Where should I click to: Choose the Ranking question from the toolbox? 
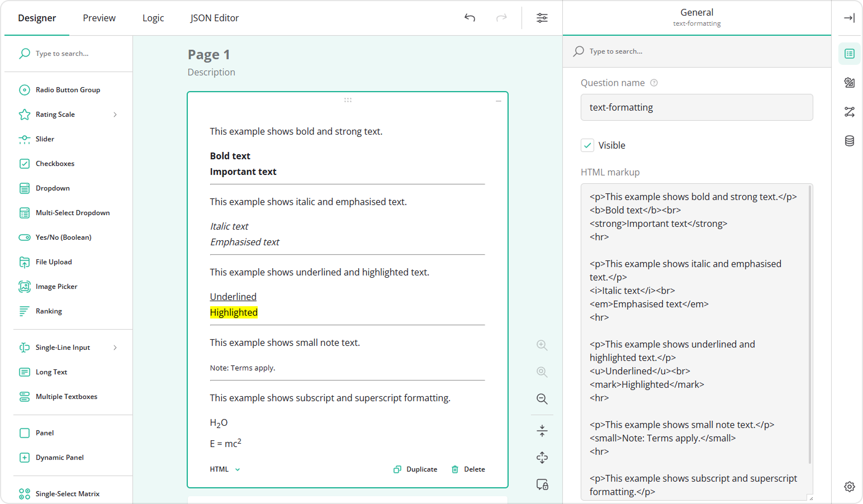(x=49, y=311)
